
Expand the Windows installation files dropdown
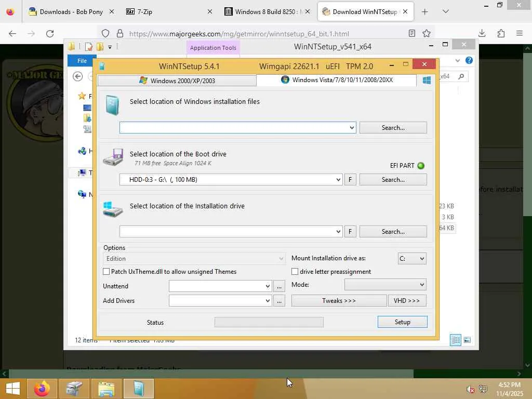pyautogui.click(x=352, y=128)
